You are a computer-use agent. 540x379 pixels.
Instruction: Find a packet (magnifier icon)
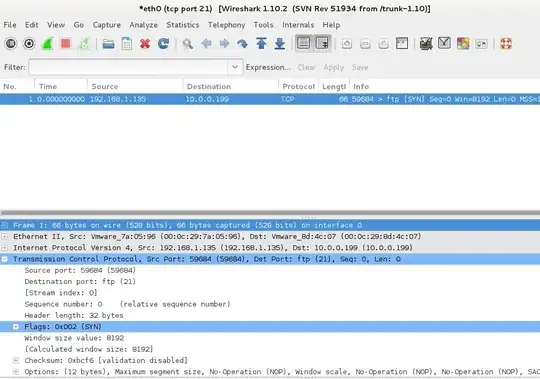tap(188, 44)
